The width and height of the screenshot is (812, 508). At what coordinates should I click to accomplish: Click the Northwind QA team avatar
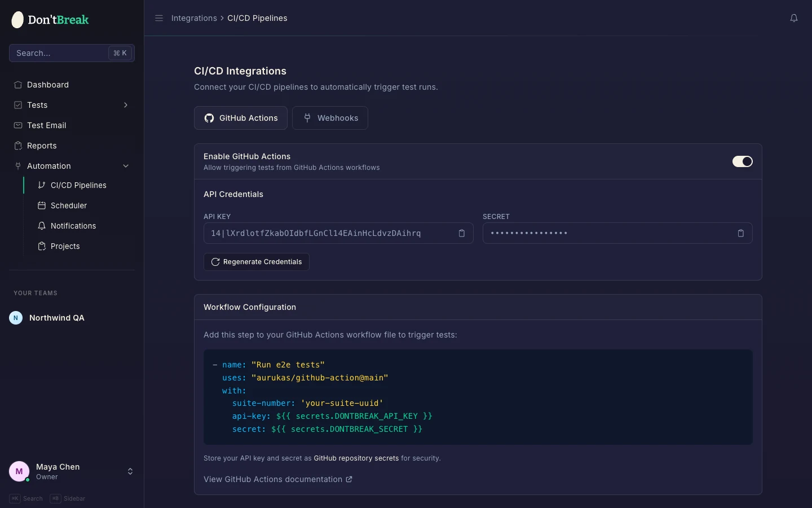tap(16, 318)
